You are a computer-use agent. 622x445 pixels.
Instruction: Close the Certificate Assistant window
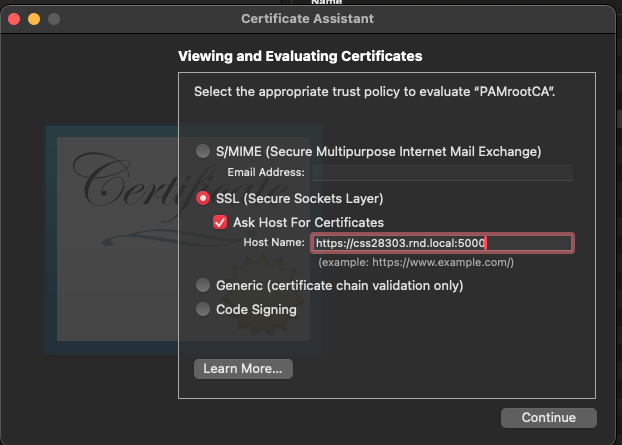tap(14, 19)
